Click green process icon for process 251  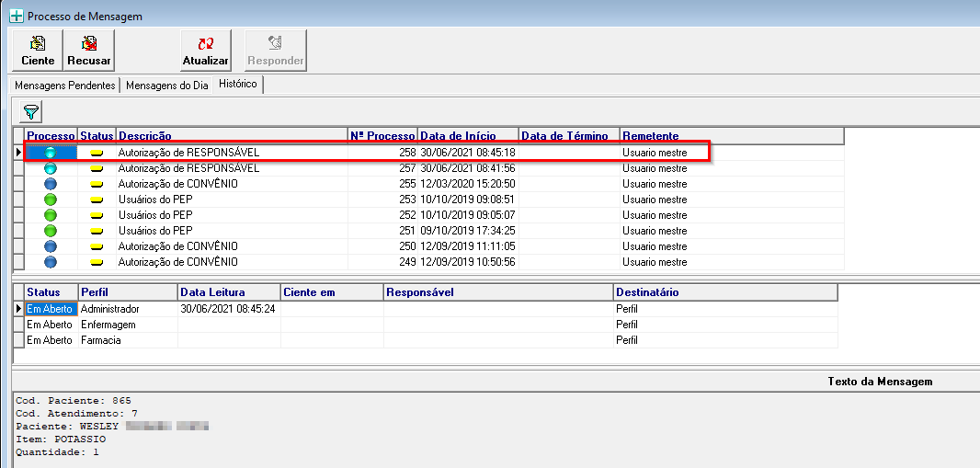(x=51, y=231)
